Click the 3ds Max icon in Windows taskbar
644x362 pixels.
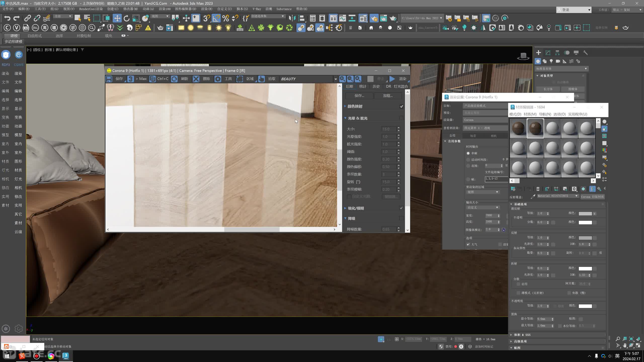pyautogui.click(x=66, y=356)
